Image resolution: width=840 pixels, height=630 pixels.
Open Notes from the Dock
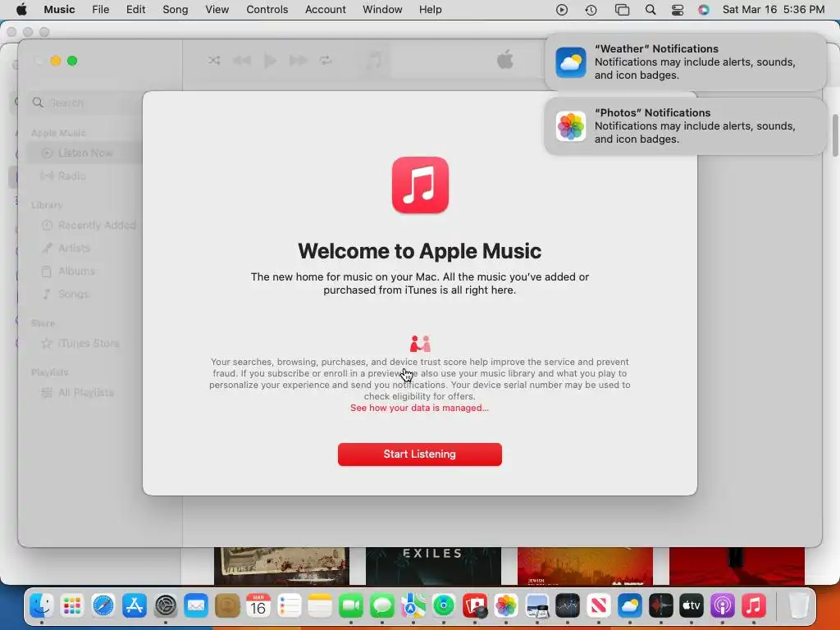pyautogui.click(x=320, y=606)
